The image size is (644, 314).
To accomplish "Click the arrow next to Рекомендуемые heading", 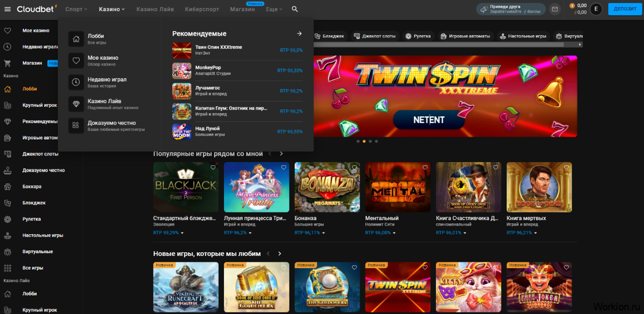I will tap(299, 34).
